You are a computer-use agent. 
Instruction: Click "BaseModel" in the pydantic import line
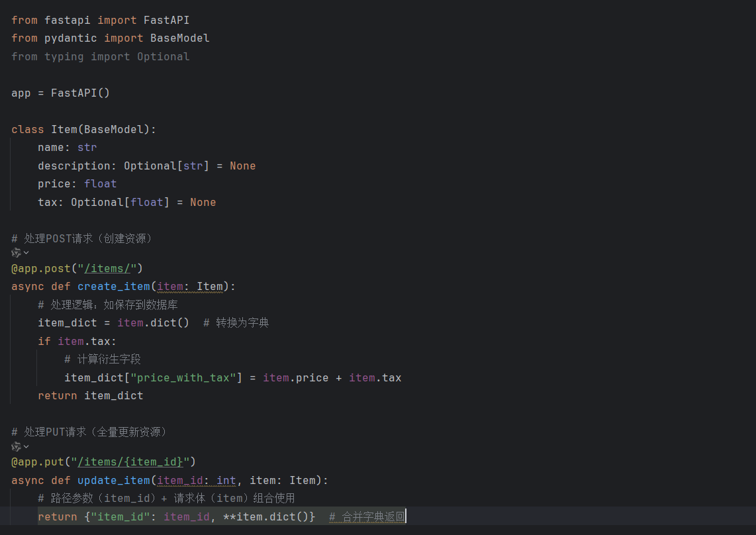tap(180, 38)
